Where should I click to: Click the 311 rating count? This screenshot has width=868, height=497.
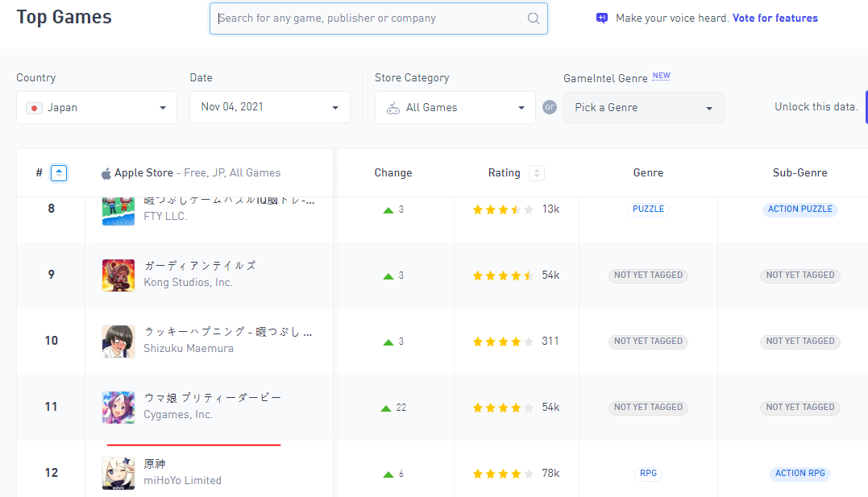click(550, 341)
